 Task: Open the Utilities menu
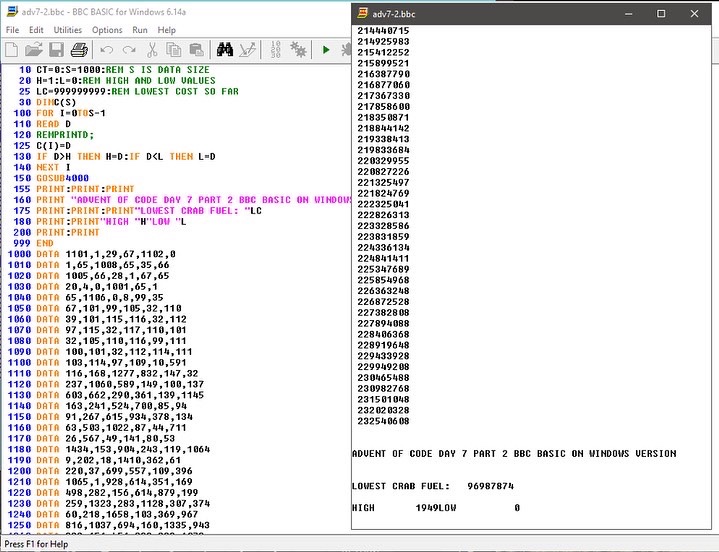(68, 30)
